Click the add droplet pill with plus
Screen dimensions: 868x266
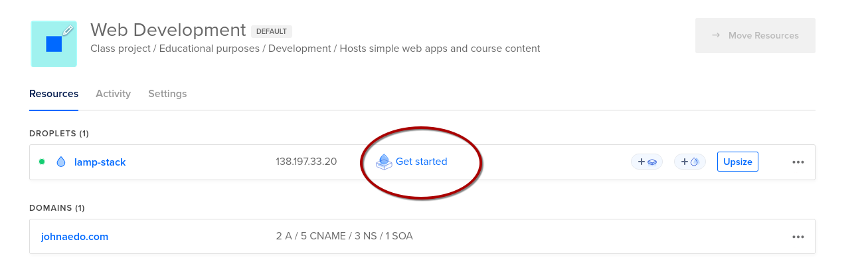(x=690, y=162)
